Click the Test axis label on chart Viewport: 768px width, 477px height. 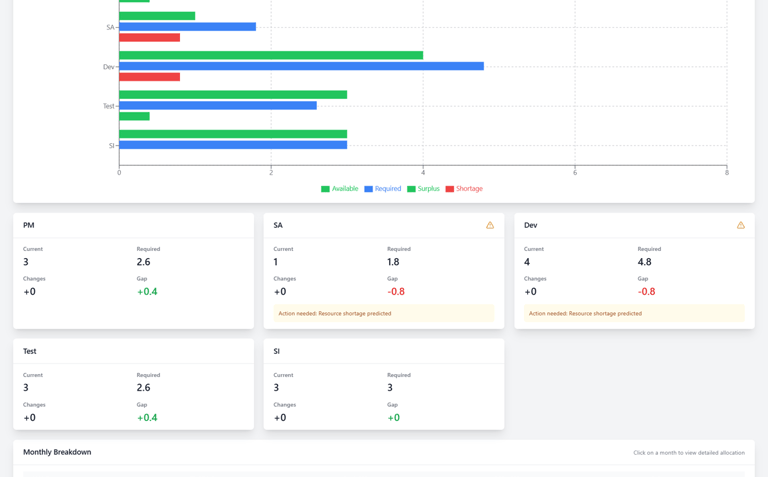[108, 106]
